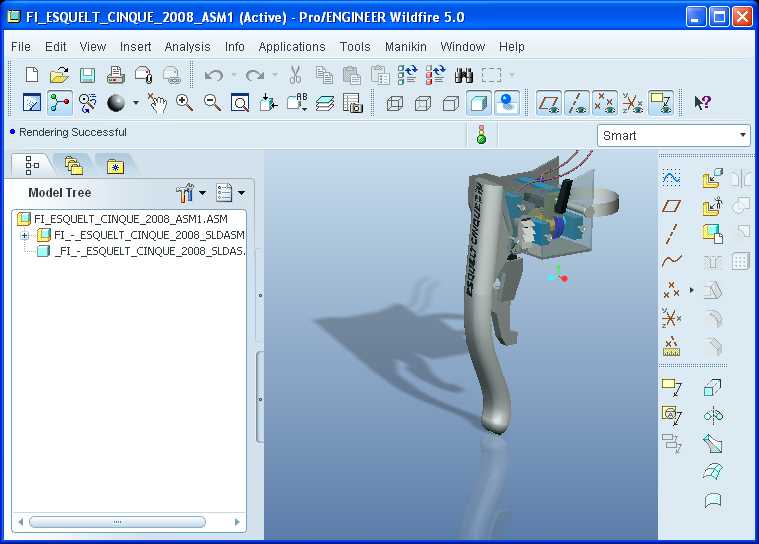Click the Repaint screen icon

click(x=32, y=103)
